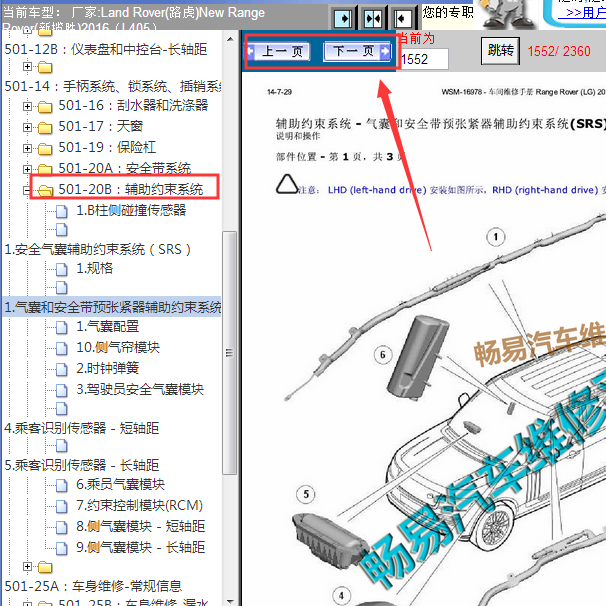
Task: Click callout number 1 on diagram
Action: (x=495, y=237)
